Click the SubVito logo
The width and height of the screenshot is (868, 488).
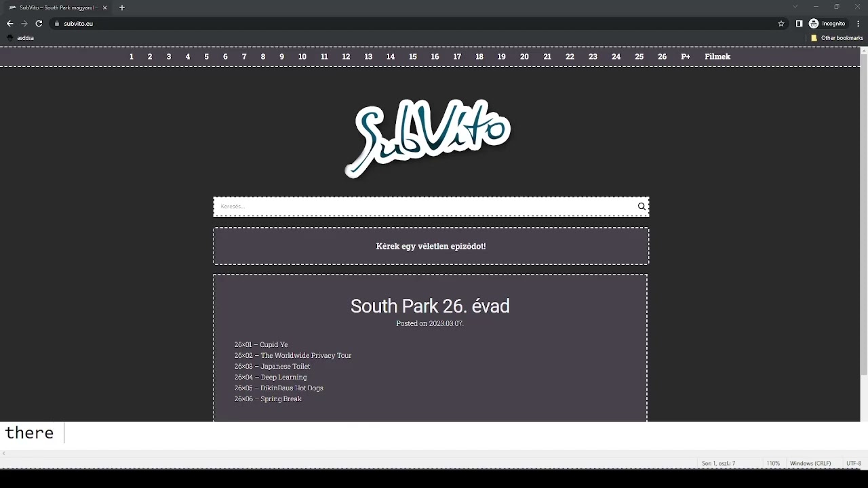(429, 138)
